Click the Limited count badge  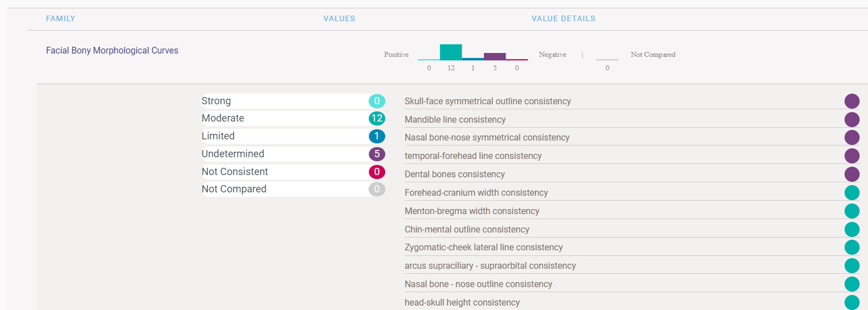[x=377, y=136]
